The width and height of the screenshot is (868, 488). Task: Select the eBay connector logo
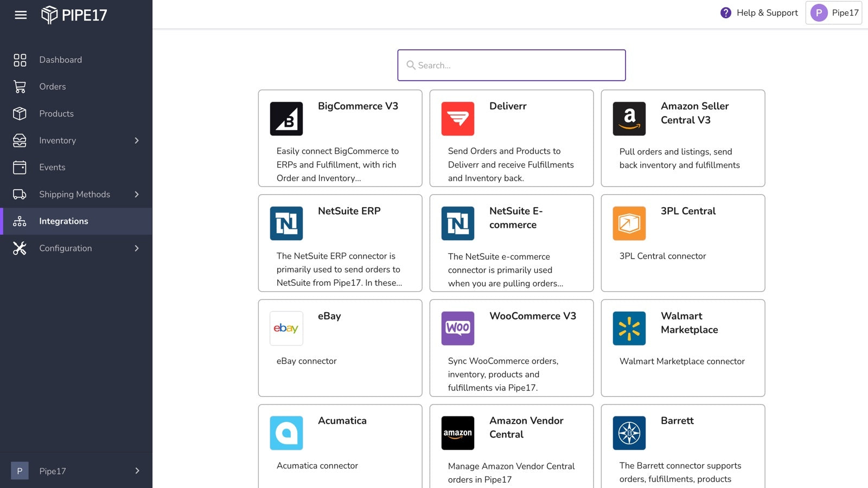pyautogui.click(x=286, y=328)
